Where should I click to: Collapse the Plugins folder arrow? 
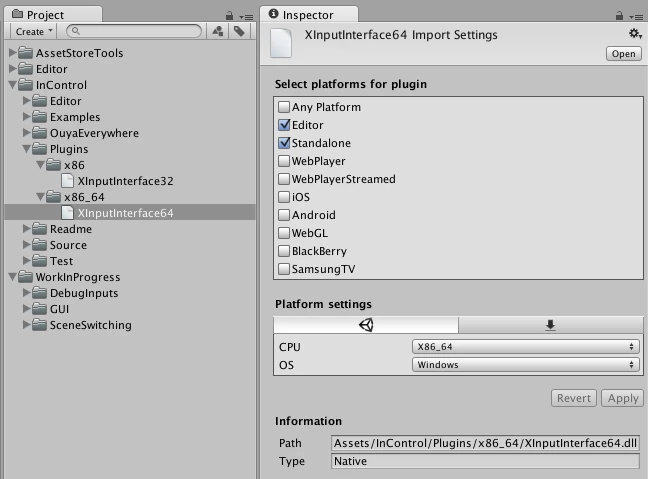26,149
